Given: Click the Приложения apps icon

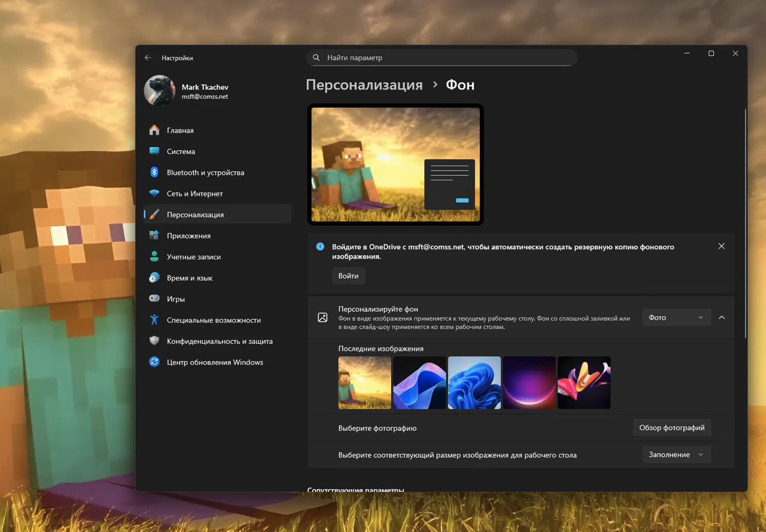Looking at the screenshot, I should pyautogui.click(x=154, y=235).
